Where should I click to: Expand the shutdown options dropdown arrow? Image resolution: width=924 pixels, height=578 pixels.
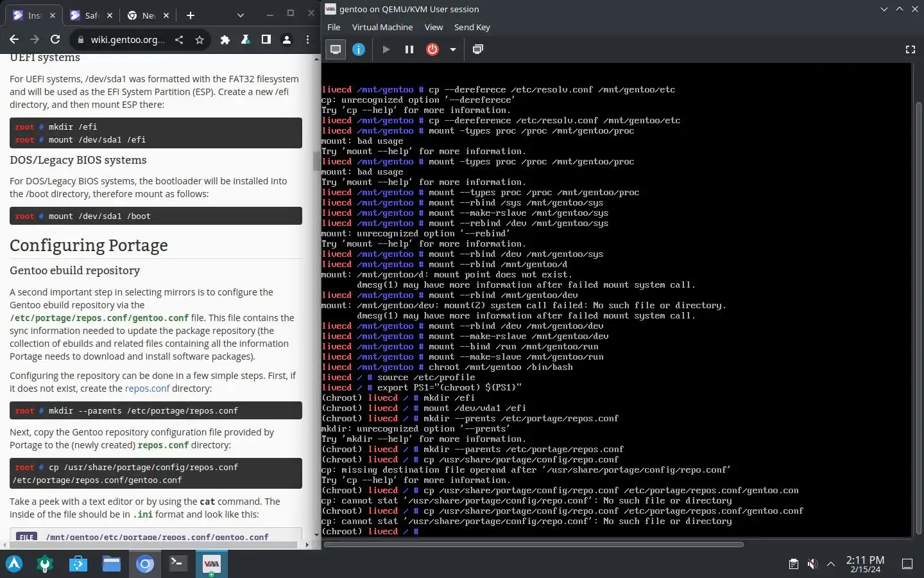pos(452,49)
